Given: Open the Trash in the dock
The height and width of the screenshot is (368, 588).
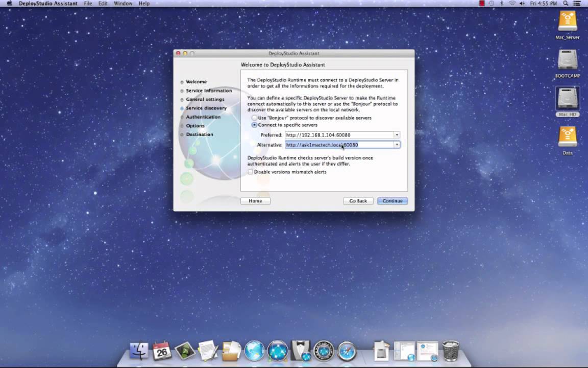Looking at the screenshot, I should point(451,351).
